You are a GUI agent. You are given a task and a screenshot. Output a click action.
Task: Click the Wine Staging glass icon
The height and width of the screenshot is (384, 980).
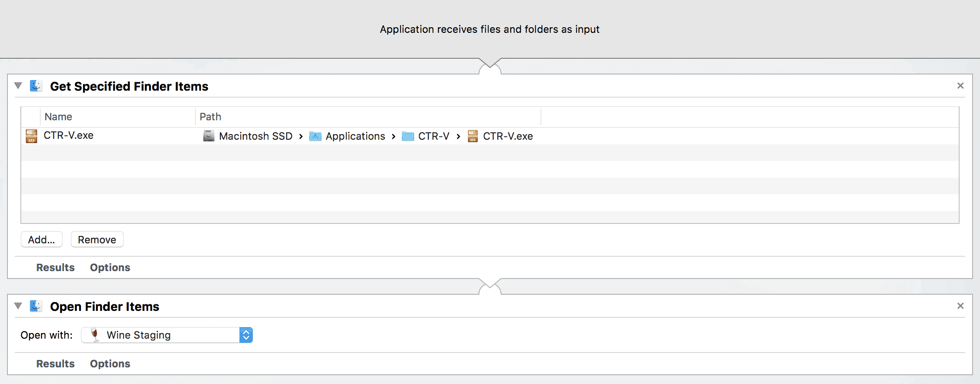(95, 335)
